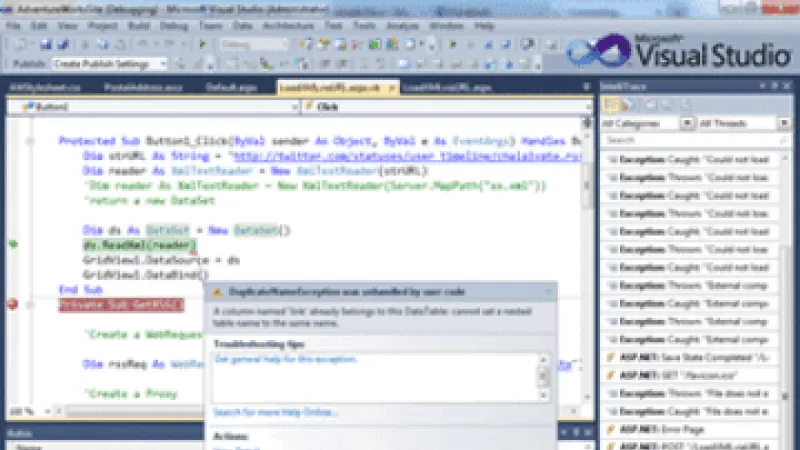This screenshot has height=450, width=800.
Task: Open the All Categories filter dropdown
Action: [x=687, y=123]
